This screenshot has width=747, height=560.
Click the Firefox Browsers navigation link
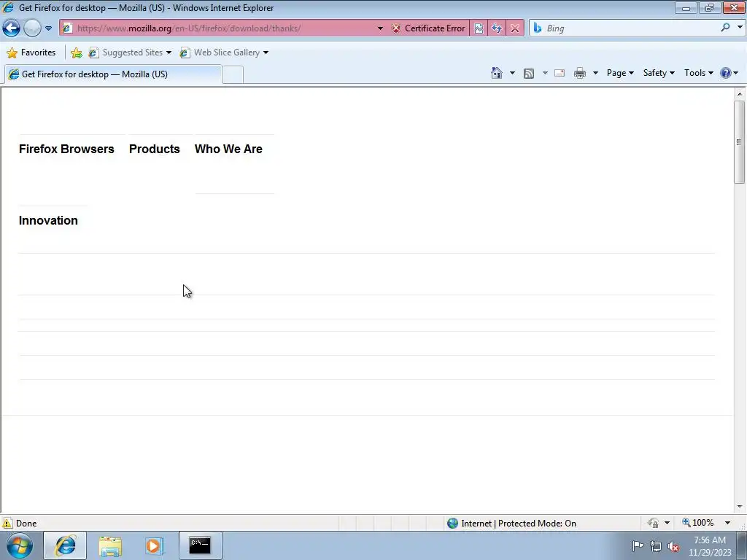[66, 149]
